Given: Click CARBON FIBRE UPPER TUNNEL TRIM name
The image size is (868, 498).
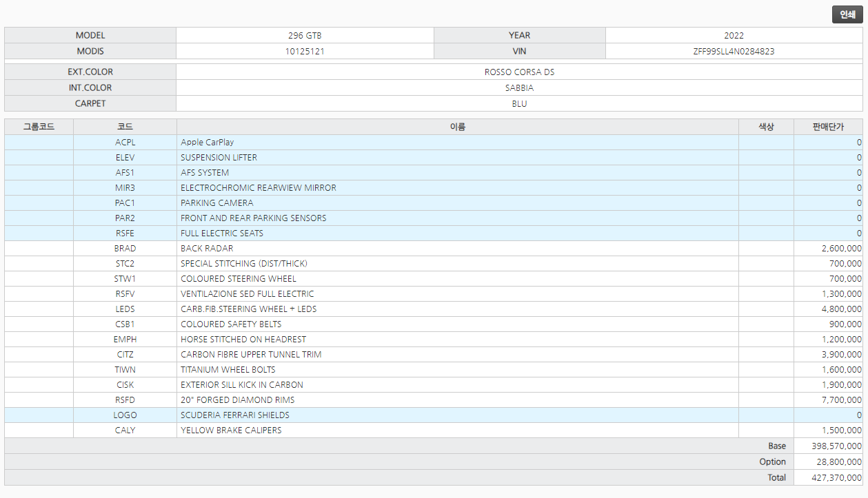Looking at the screenshot, I should (x=251, y=354).
